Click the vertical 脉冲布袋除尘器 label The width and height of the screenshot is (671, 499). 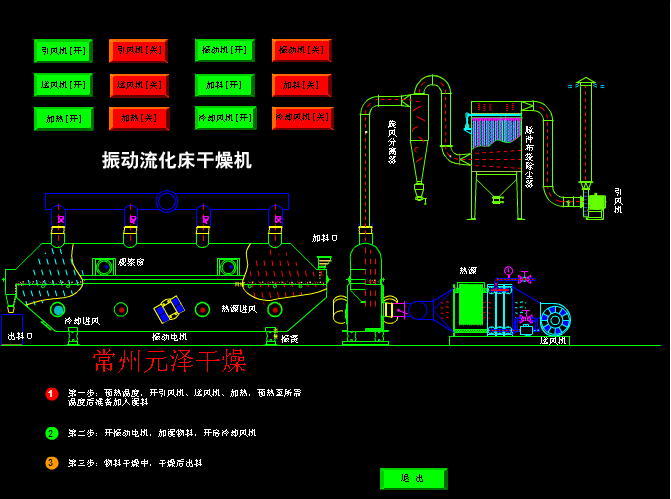coord(529,157)
